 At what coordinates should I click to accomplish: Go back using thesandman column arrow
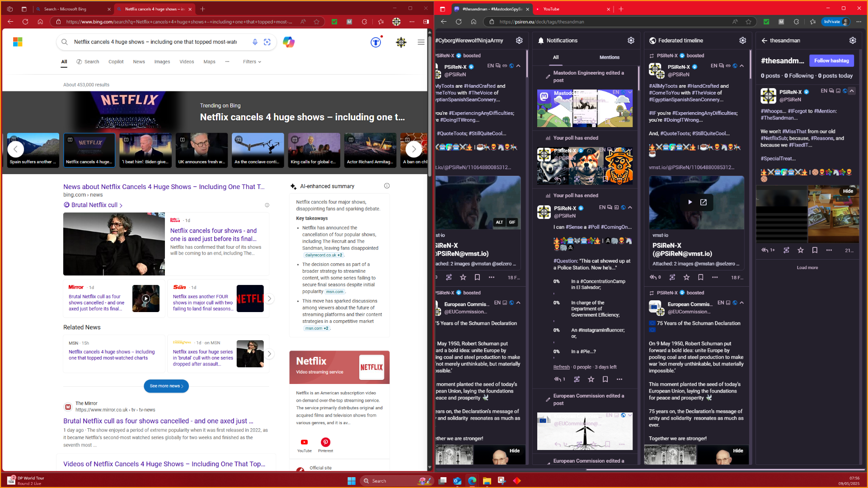click(765, 41)
